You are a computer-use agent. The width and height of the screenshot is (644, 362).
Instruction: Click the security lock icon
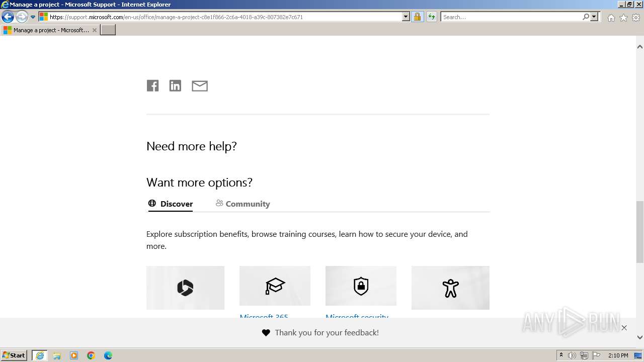tap(417, 17)
